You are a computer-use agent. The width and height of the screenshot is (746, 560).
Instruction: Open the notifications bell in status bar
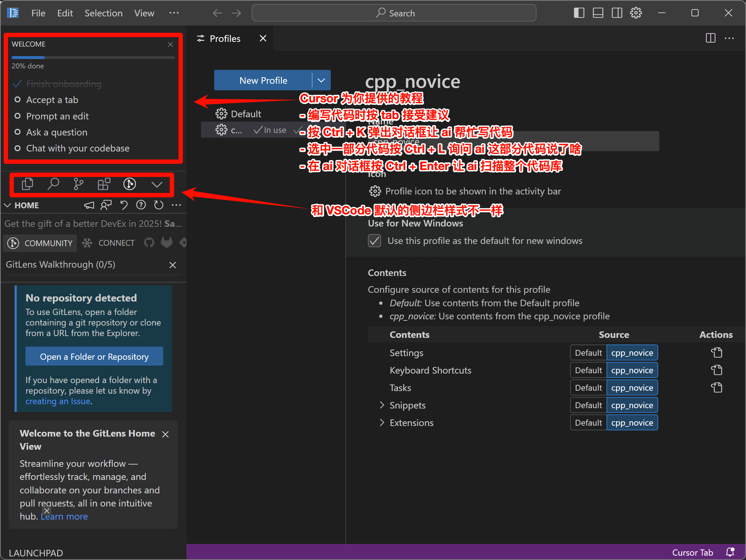click(730, 552)
